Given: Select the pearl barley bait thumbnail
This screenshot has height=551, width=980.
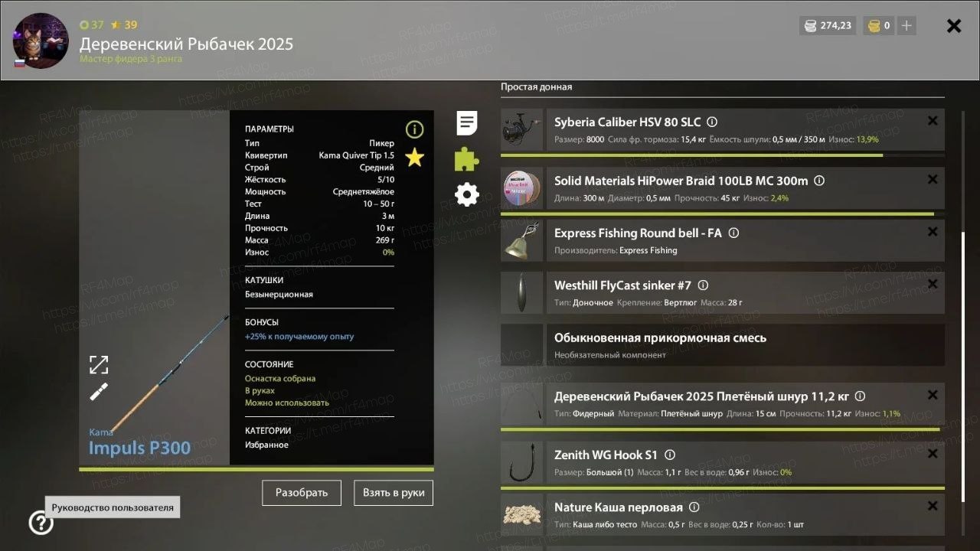Looking at the screenshot, I should (521, 515).
